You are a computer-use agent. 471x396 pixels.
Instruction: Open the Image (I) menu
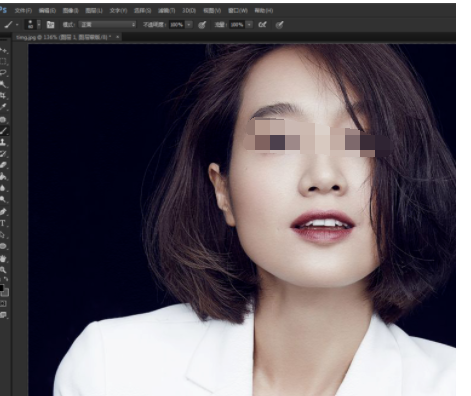pos(71,11)
